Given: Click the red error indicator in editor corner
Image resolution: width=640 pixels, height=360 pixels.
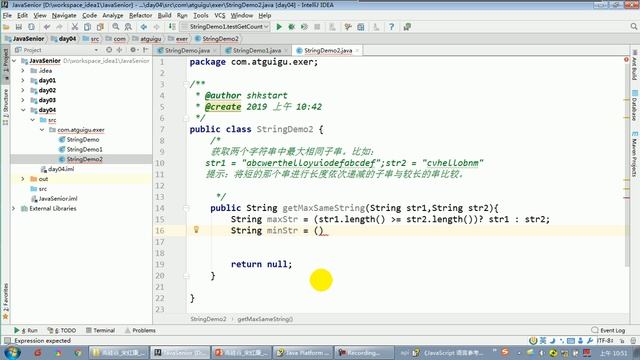Looking at the screenshot, I should coord(626,60).
